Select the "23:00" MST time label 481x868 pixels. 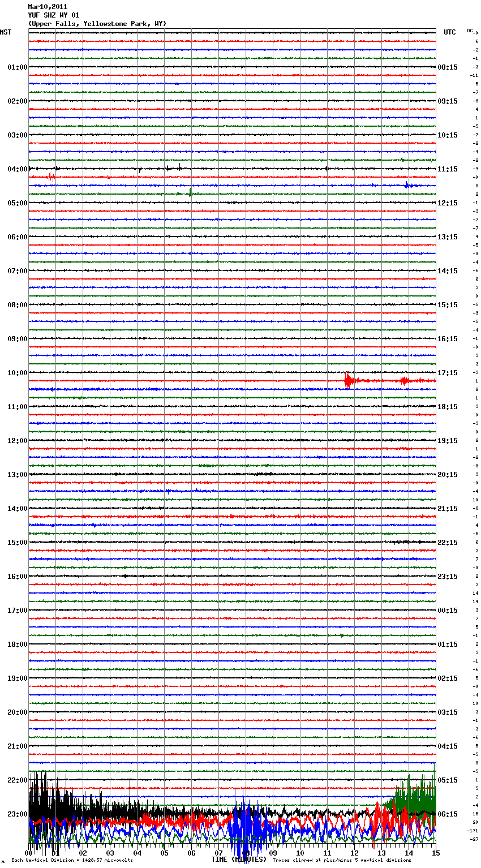[x=18, y=814]
